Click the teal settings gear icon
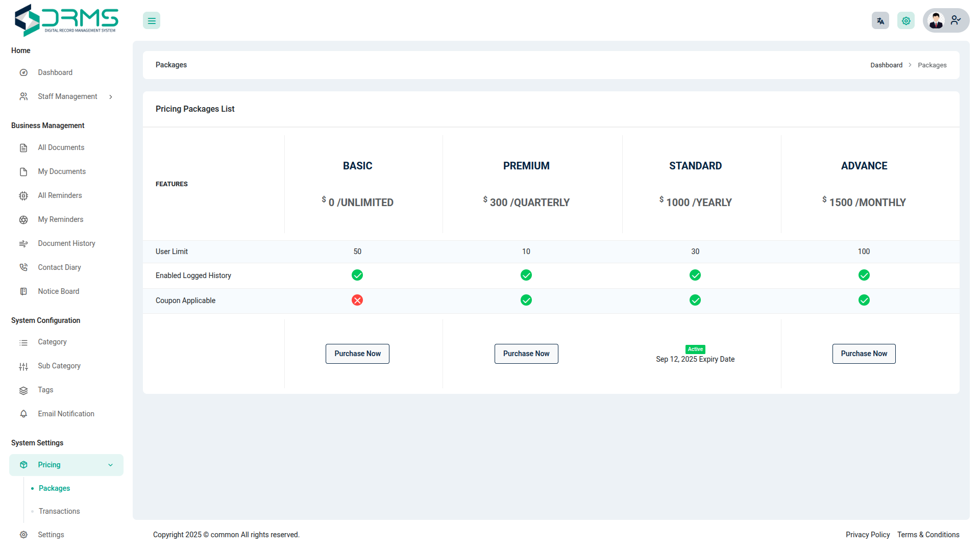 coord(905,21)
